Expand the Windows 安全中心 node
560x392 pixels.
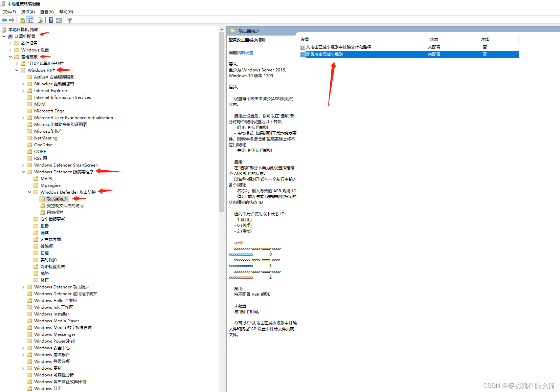click(23, 348)
